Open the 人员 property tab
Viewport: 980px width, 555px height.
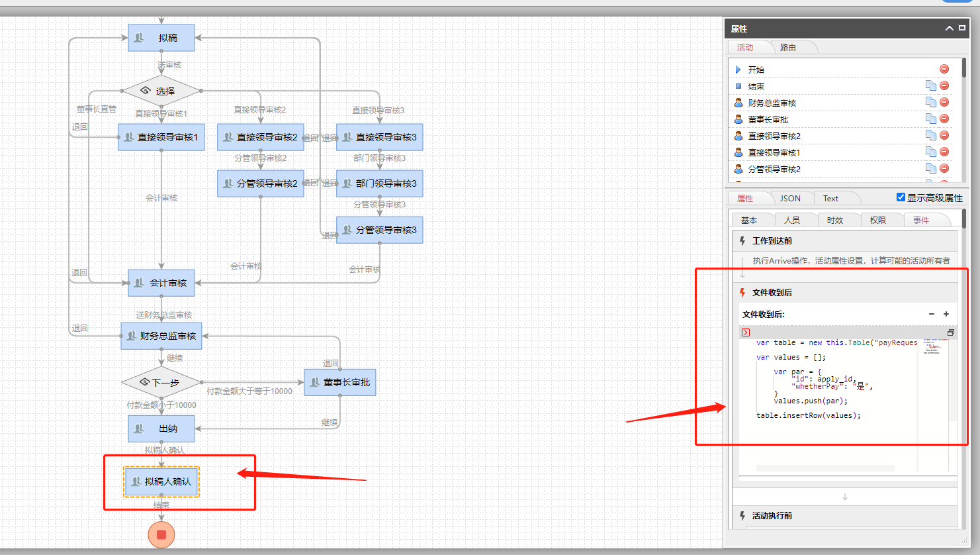tap(791, 220)
